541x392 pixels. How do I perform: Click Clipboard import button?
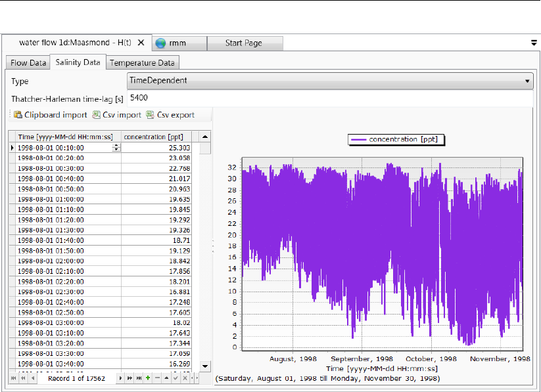tap(50, 115)
